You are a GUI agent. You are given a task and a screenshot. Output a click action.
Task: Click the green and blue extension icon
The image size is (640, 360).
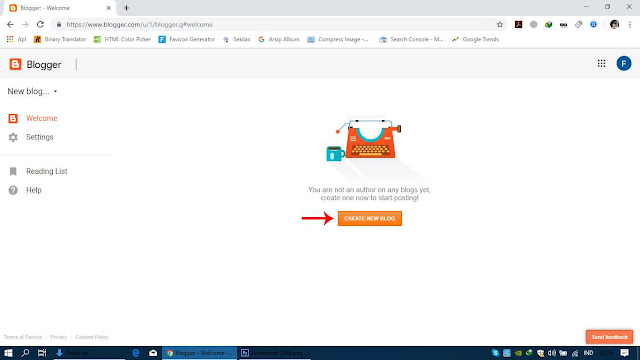click(x=549, y=24)
